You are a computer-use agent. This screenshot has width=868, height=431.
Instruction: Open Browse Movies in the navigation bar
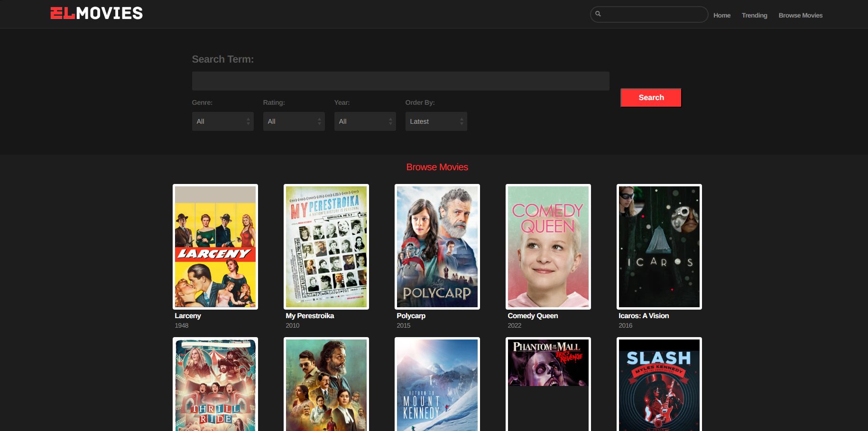pyautogui.click(x=800, y=15)
